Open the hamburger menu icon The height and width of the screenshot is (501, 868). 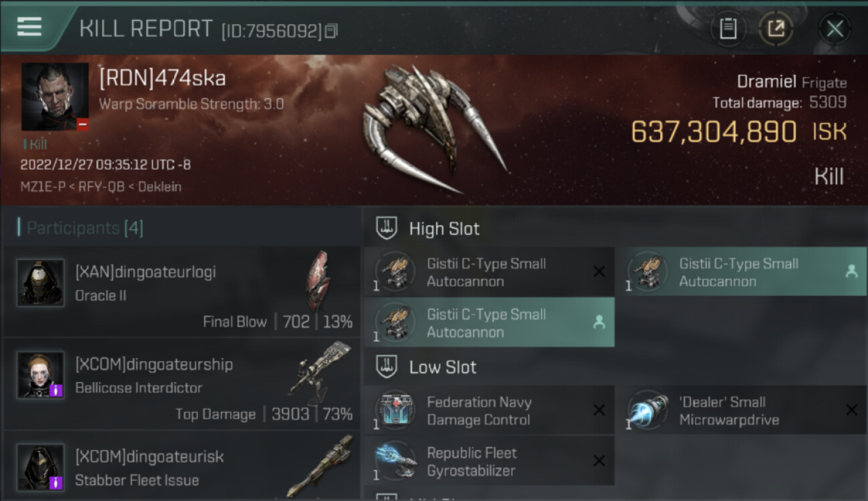[29, 27]
